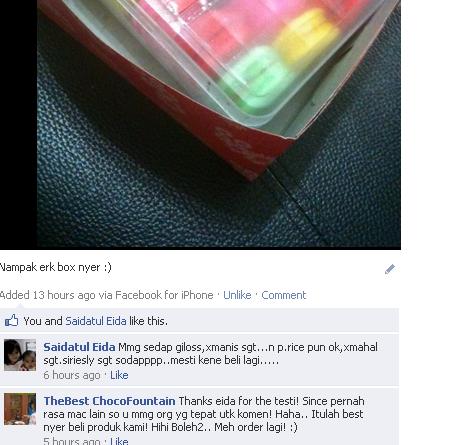Click the '5 hours ago' timestamp
463x445 pixels.
click(x=72, y=441)
